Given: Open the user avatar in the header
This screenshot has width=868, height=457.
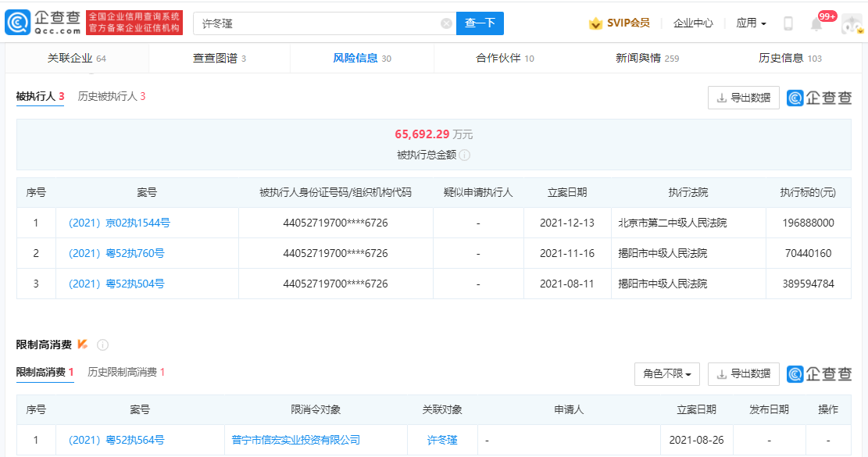Looking at the screenshot, I should click(852, 23).
